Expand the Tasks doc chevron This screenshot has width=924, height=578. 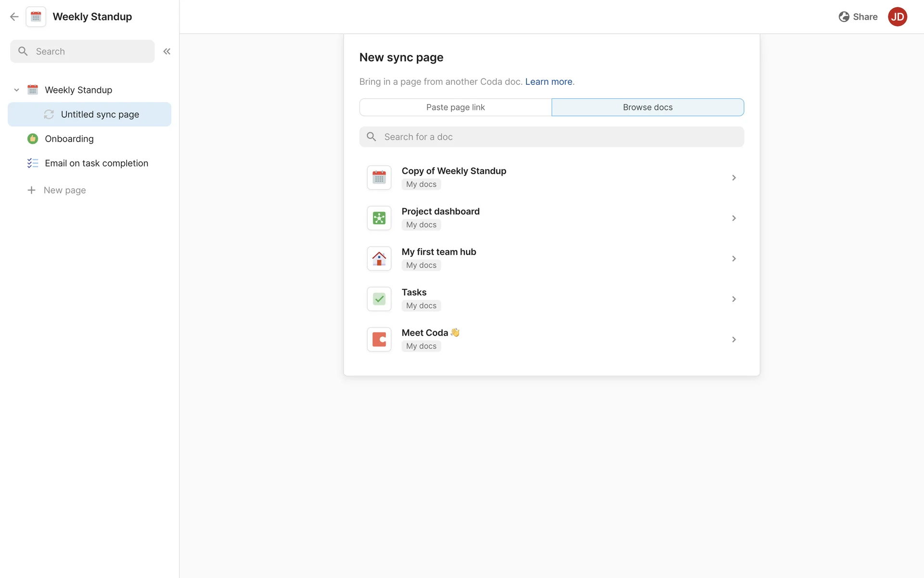coord(734,299)
